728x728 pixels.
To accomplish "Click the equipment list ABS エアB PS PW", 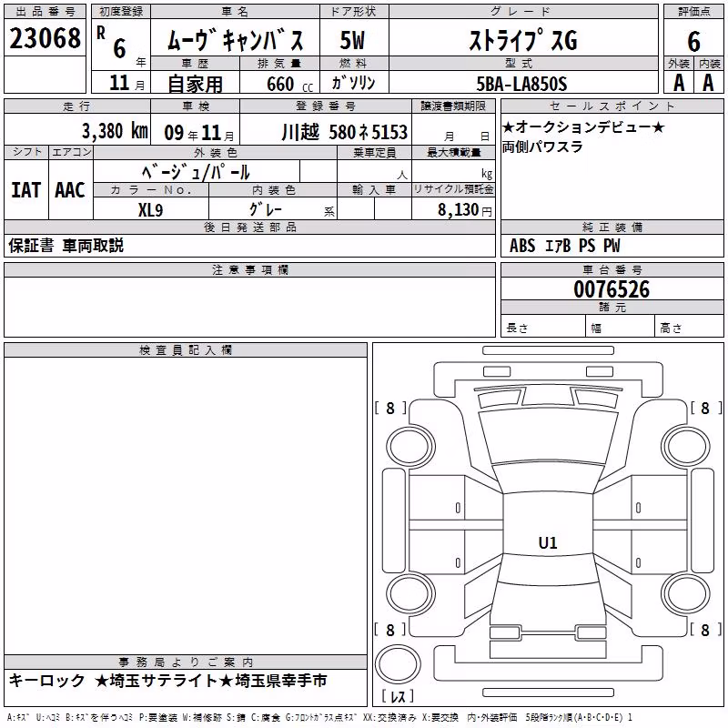I will coord(564,246).
